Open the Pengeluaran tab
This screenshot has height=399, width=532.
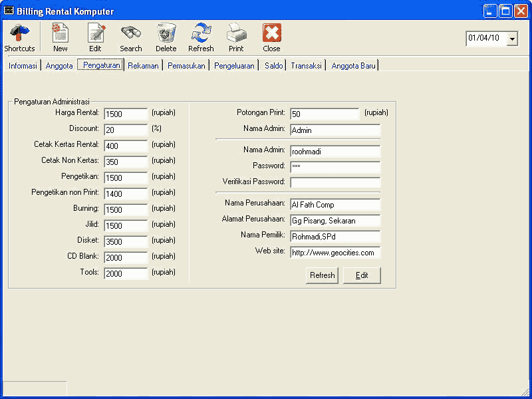coord(234,65)
